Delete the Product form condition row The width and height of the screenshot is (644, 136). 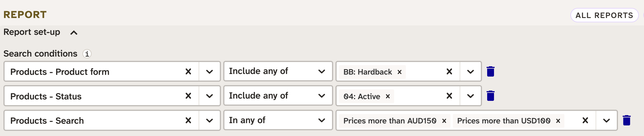click(490, 71)
